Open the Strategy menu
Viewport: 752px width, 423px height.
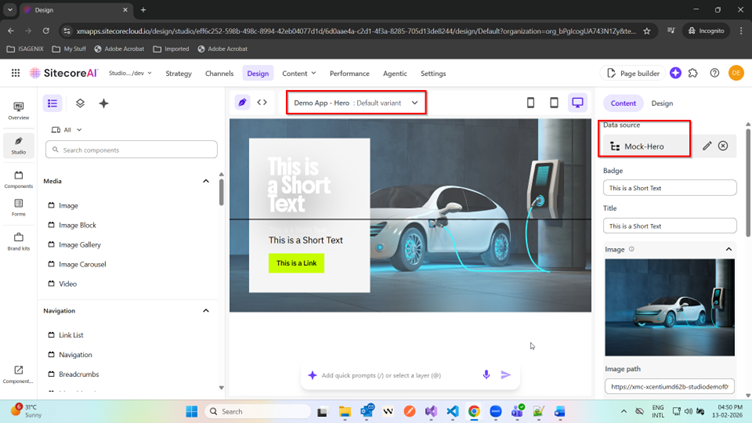click(x=178, y=73)
